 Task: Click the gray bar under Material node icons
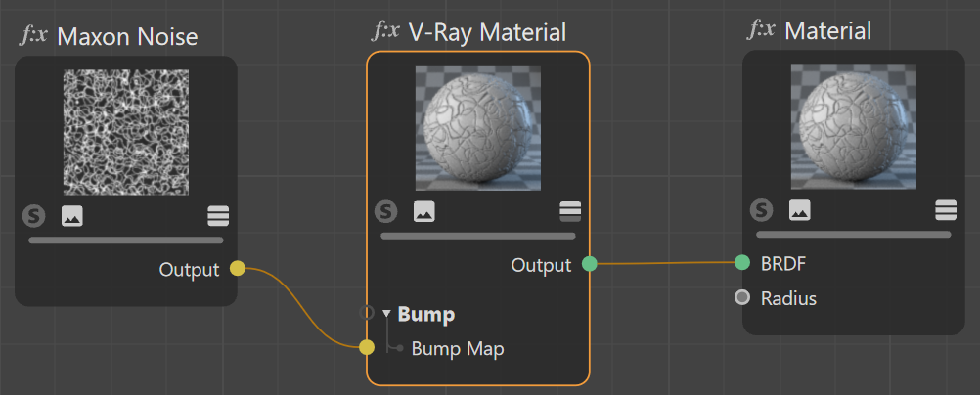pos(854,235)
